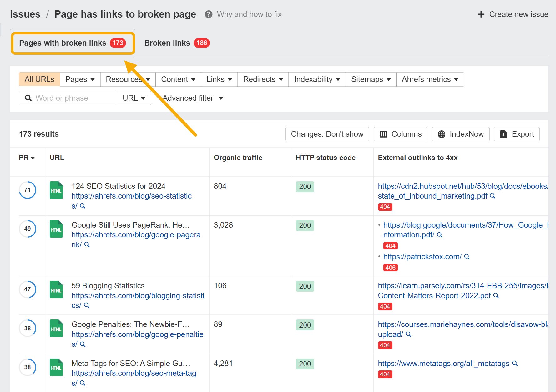Screen dimensions: 556x392
Task: Click the 49 PageRank score circle
Action: 27,229
